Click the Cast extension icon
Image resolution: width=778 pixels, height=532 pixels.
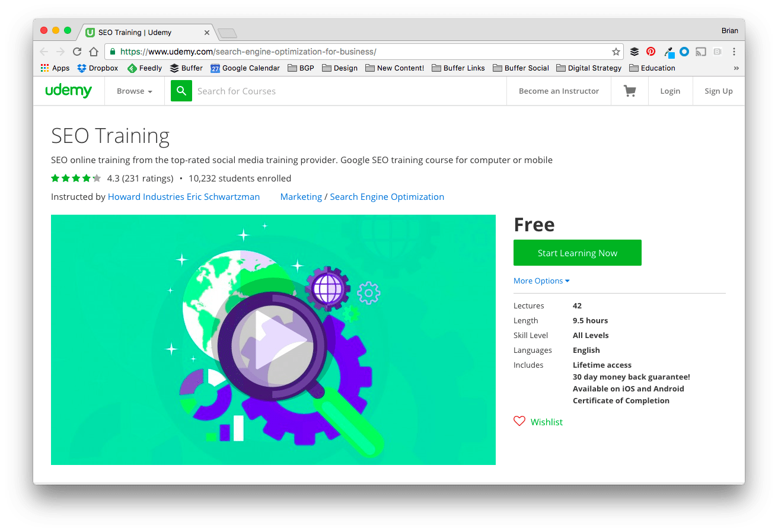[x=700, y=52]
